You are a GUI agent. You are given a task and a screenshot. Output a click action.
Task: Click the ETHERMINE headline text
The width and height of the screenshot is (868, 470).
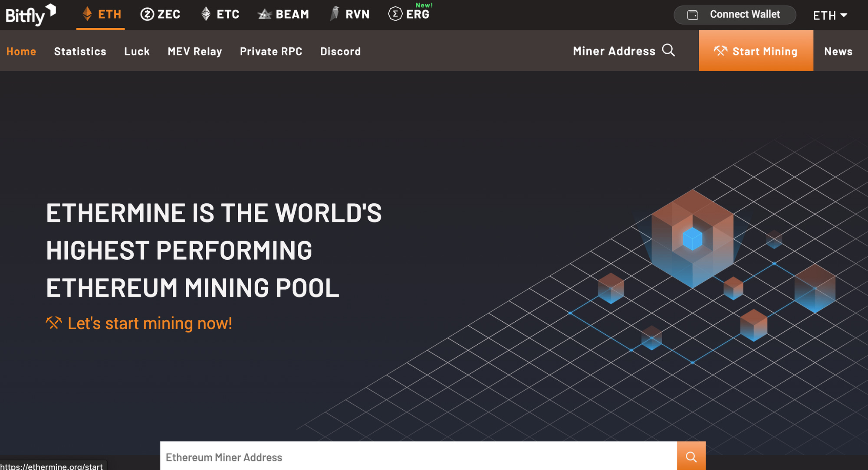[x=214, y=250]
